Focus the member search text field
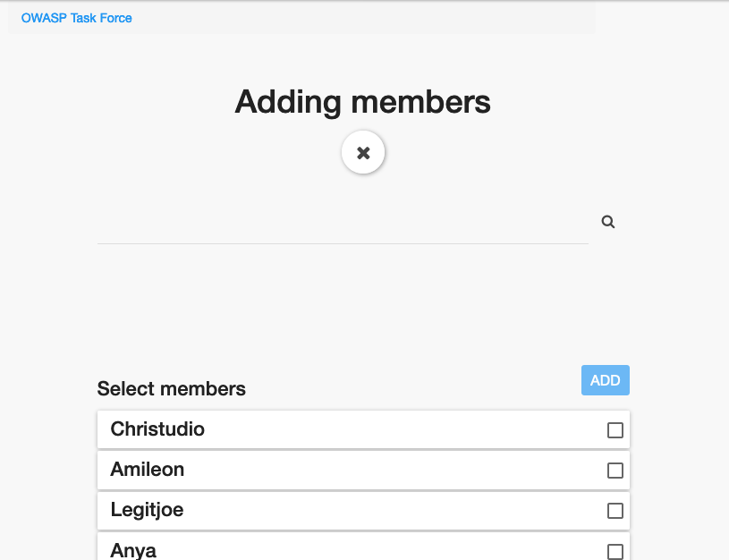This screenshot has width=729, height=560. tap(343, 222)
